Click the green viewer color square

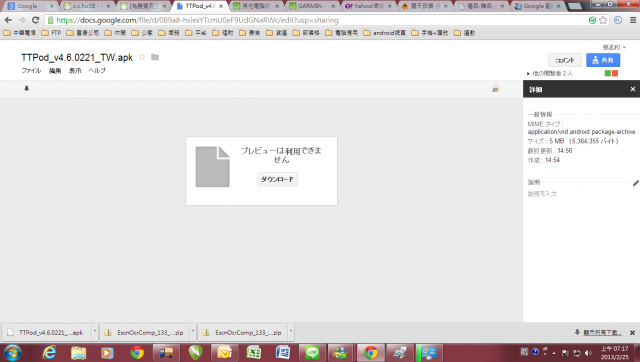(608, 73)
